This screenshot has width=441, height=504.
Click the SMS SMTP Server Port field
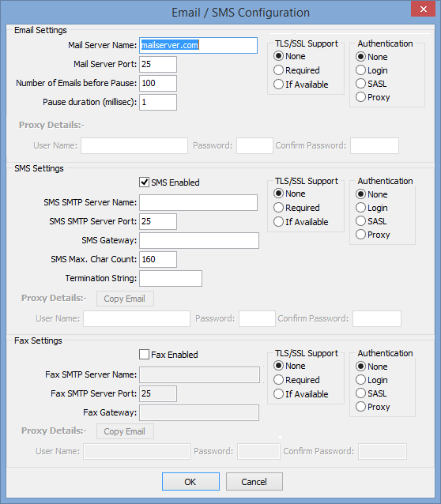(x=158, y=221)
